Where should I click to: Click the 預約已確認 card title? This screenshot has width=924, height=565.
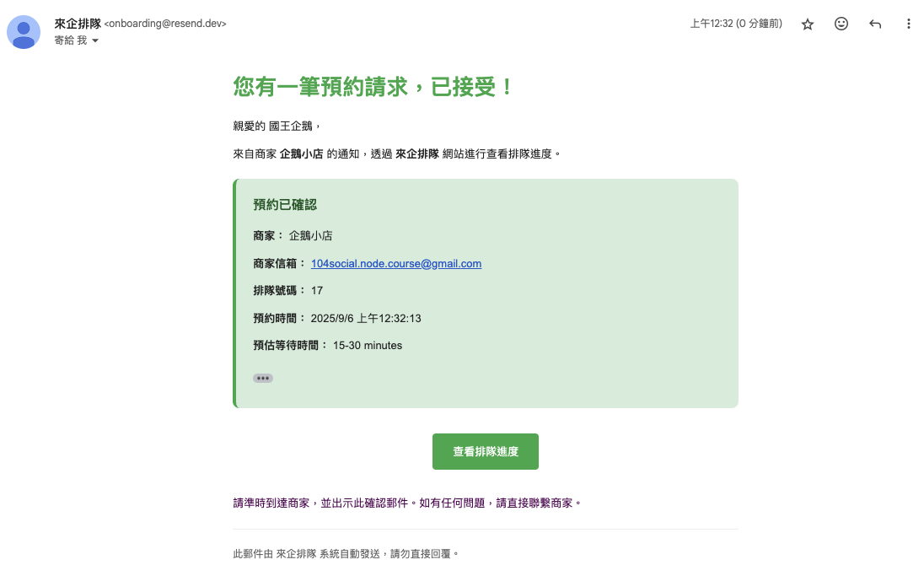click(x=285, y=205)
